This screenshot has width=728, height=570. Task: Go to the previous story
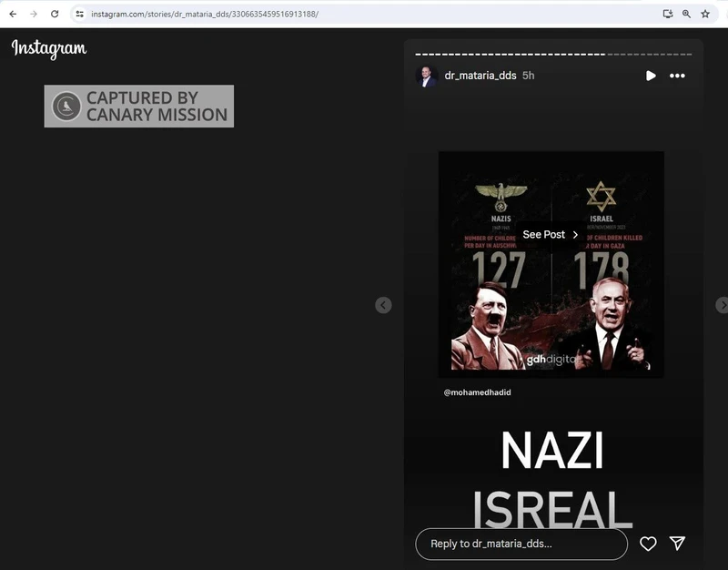click(383, 305)
